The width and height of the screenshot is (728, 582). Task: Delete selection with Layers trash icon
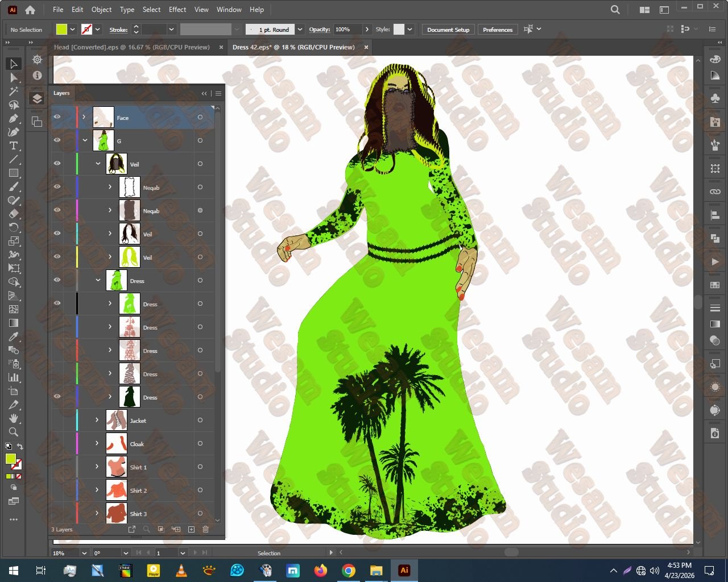pos(206,529)
